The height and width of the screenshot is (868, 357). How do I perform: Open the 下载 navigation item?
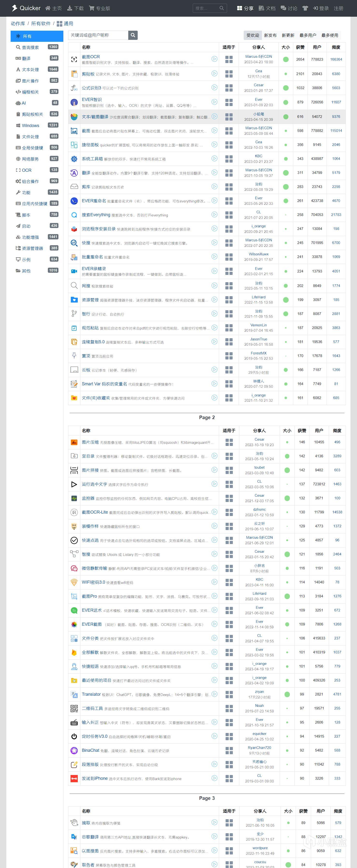pyautogui.click(x=75, y=8)
